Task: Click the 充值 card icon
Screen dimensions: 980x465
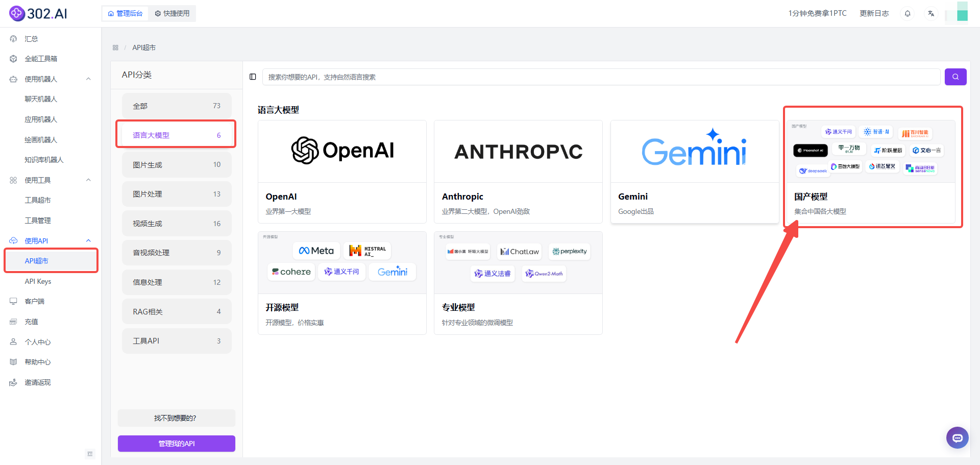Action: [13, 322]
